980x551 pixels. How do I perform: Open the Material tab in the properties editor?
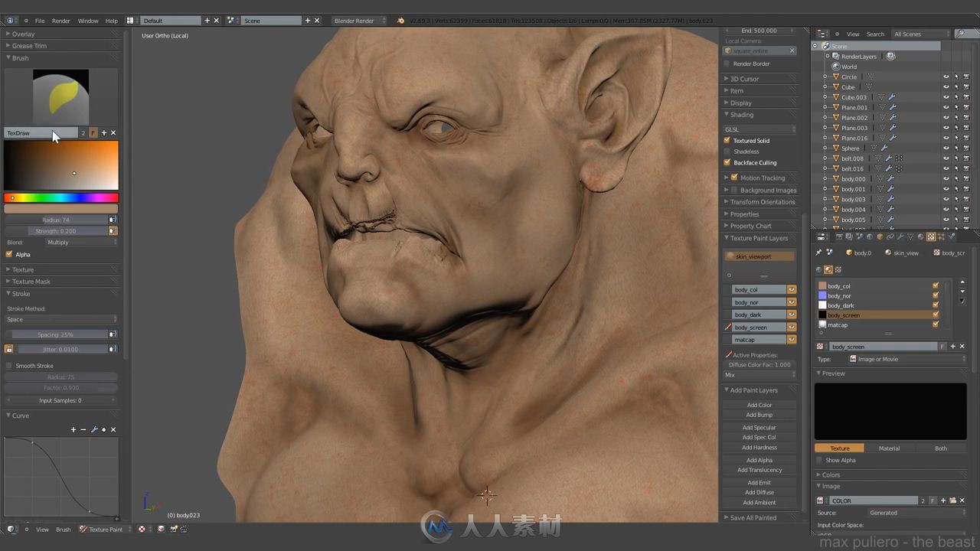tap(921, 237)
